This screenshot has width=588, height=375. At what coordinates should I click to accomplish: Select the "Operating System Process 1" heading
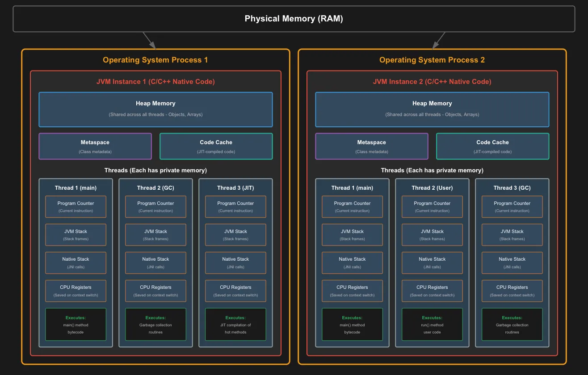pyautogui.click(x=155, y=60)
